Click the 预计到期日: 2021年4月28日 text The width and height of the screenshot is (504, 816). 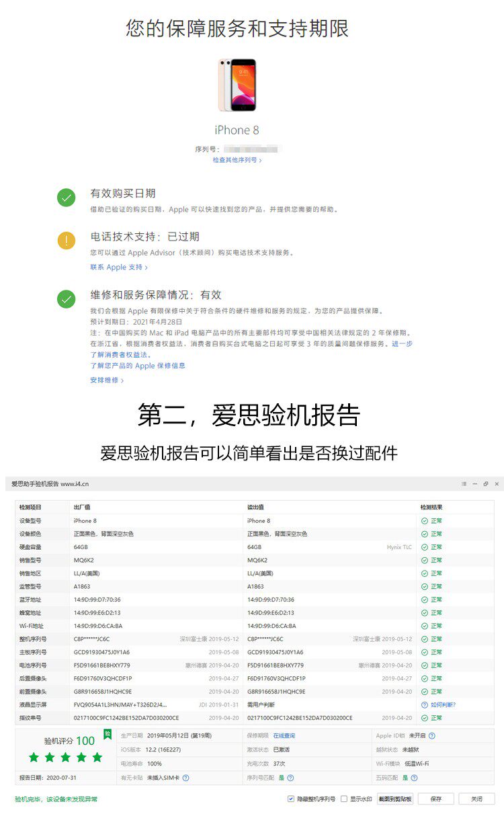[136, 322]
